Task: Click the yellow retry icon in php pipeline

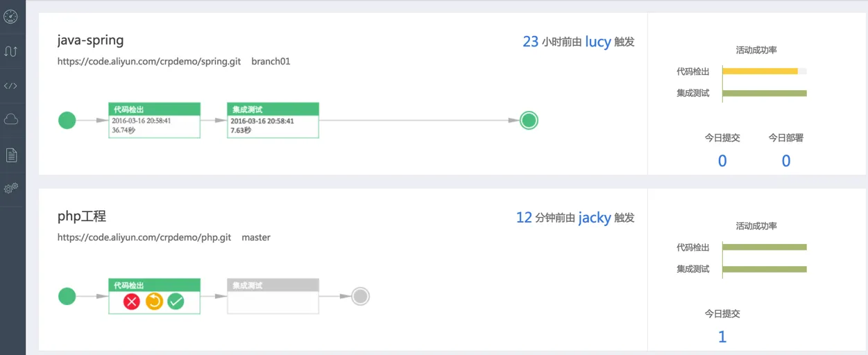Action: [154, 301]
